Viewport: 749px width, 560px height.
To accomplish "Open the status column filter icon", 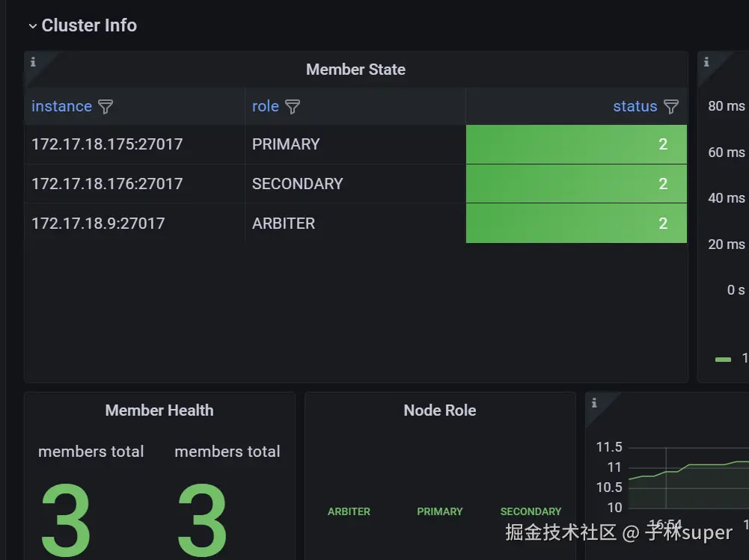I will [x=671, y=106].
